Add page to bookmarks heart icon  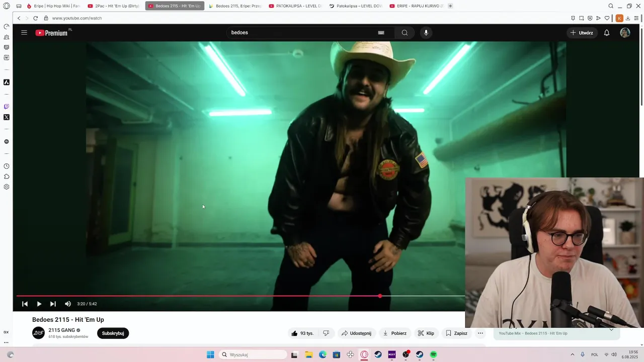click(607, 18)
